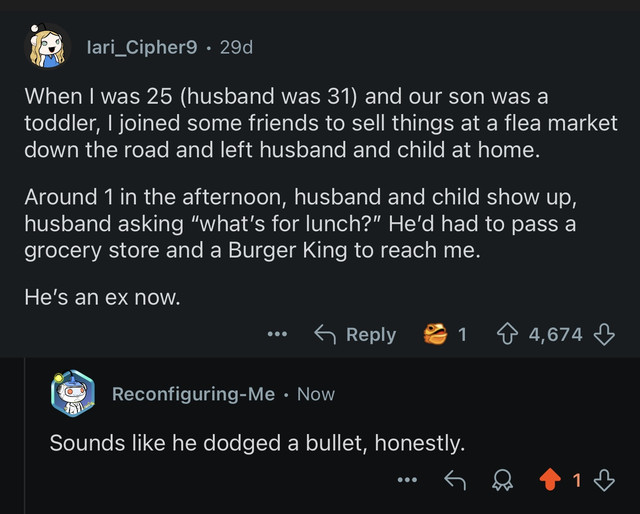Image resolution: width=640 pixels, height=514 pixels.
Task: Select the 29d timestamp on top comment
Action: click(236, 47)
